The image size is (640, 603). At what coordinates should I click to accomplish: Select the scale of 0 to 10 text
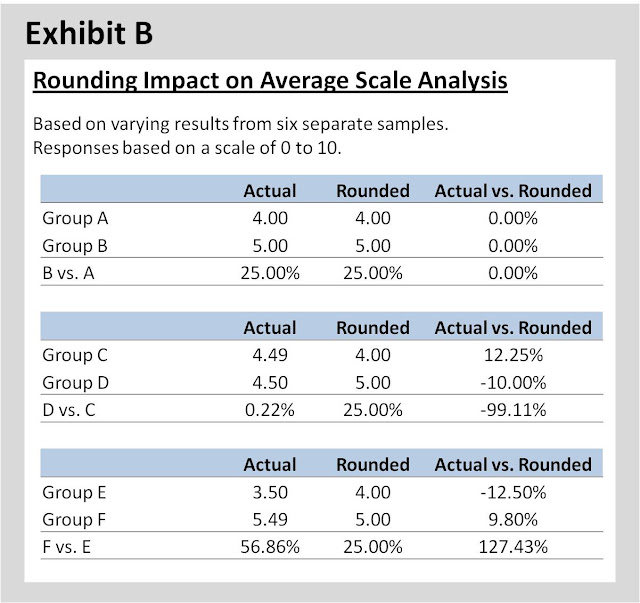pos(278,148)
